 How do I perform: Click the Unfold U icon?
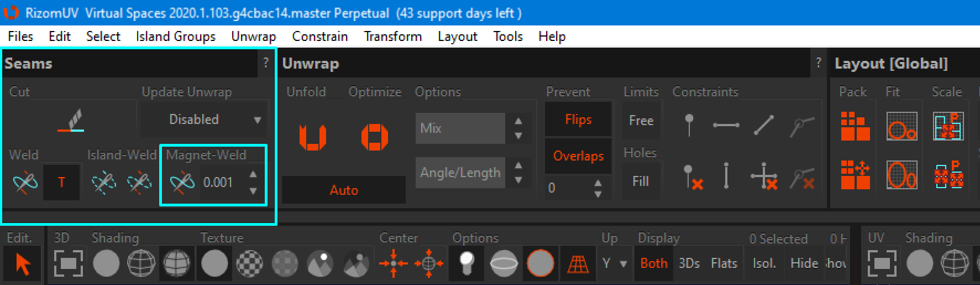point(312,137)
